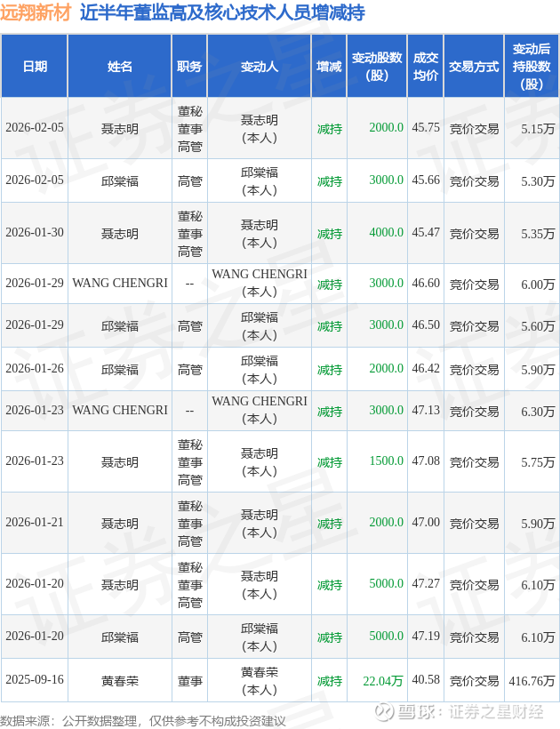
Task: Click the average price 47.19
Action: (x=426, y=636)
